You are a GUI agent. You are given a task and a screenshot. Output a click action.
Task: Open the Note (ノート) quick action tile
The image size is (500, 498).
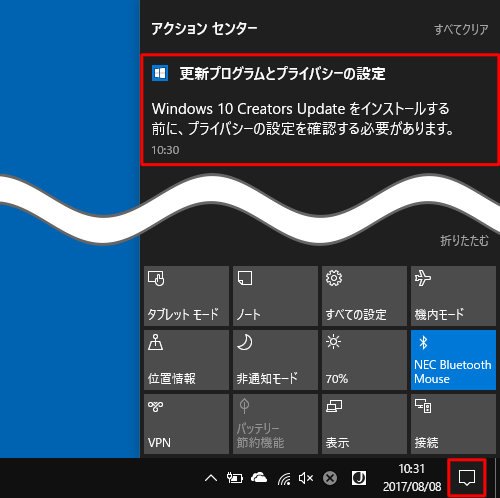click(x=275, y=296)
